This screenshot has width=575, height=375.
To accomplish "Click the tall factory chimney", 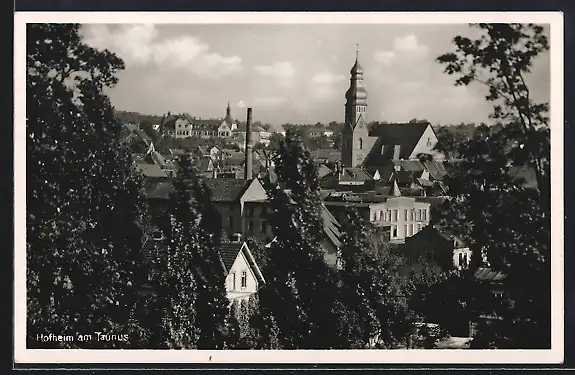I will [249, 144].
